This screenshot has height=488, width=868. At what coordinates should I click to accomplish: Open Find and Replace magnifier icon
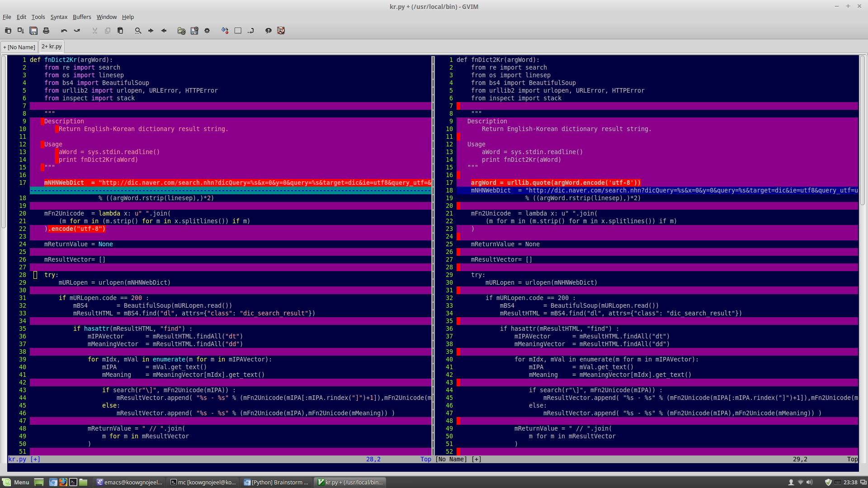138,31
